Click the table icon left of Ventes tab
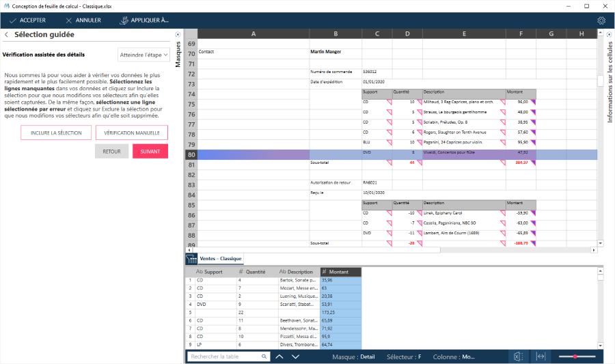Image resolution: width=615 pixels, height=364 pixels. [x=191, y=259]
